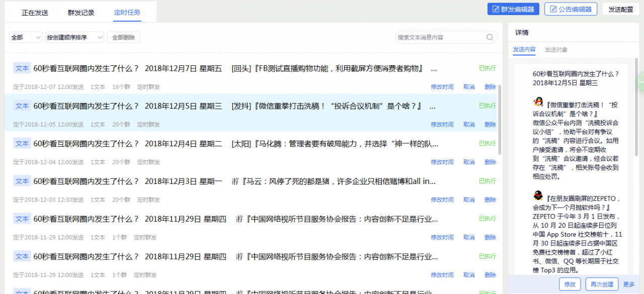Click 已执行 status on the 12月4日 row
Viewport: 644px width, 294px height.
488,144
